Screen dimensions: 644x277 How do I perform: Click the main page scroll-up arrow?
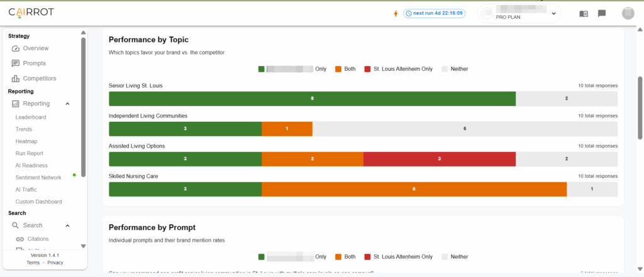640,30
